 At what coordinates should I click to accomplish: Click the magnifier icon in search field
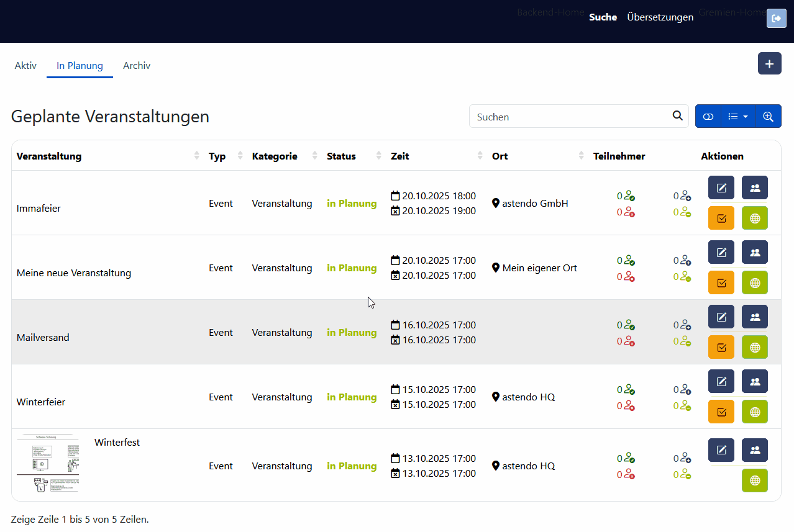677,116
